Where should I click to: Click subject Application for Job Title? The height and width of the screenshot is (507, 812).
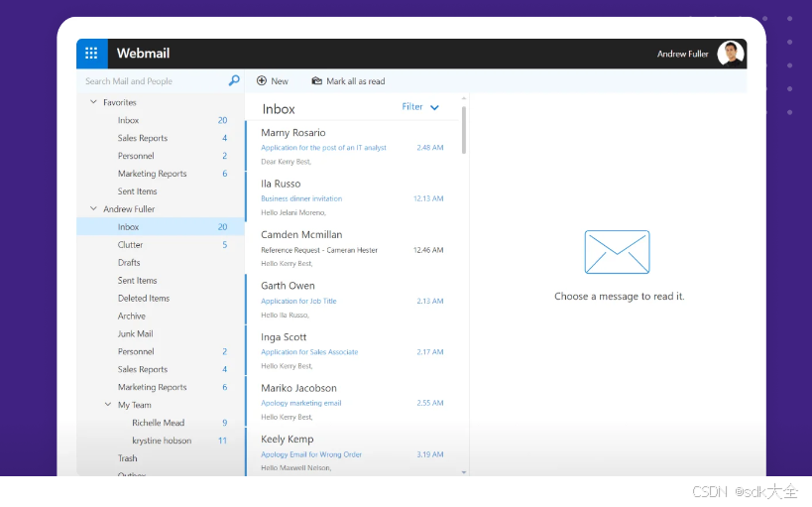pos(298,301)
